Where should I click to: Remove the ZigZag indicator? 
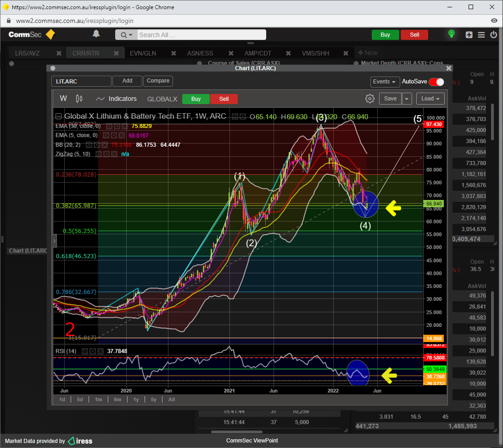pos(114,154)
